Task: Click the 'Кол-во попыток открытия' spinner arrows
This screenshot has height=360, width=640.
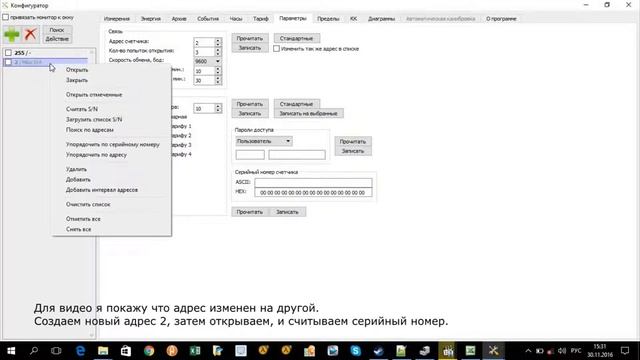Action: point(218,52)
